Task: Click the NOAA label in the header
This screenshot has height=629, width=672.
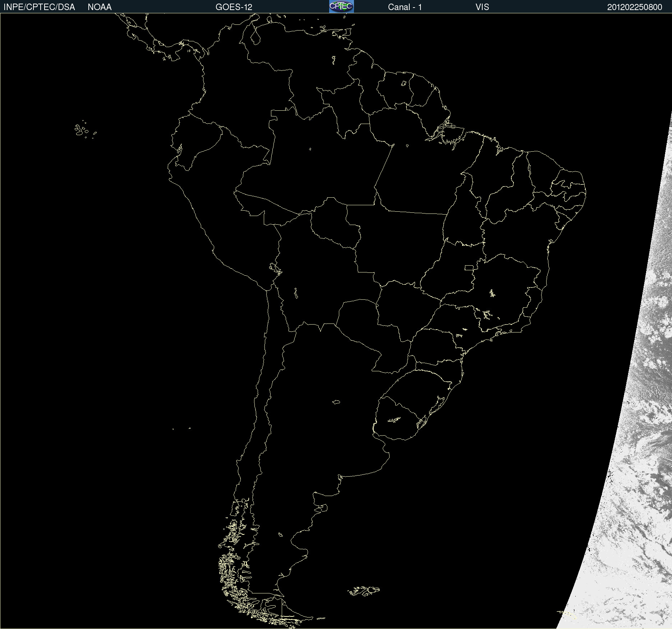Action: click(x=100, y=7)
